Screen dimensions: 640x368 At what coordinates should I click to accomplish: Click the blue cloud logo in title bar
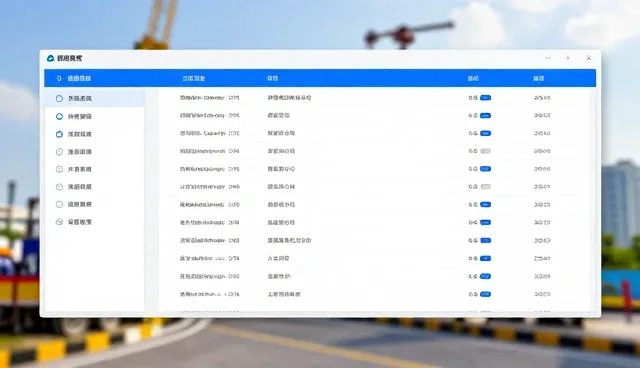pyautogui.click(x=51, y=58)
